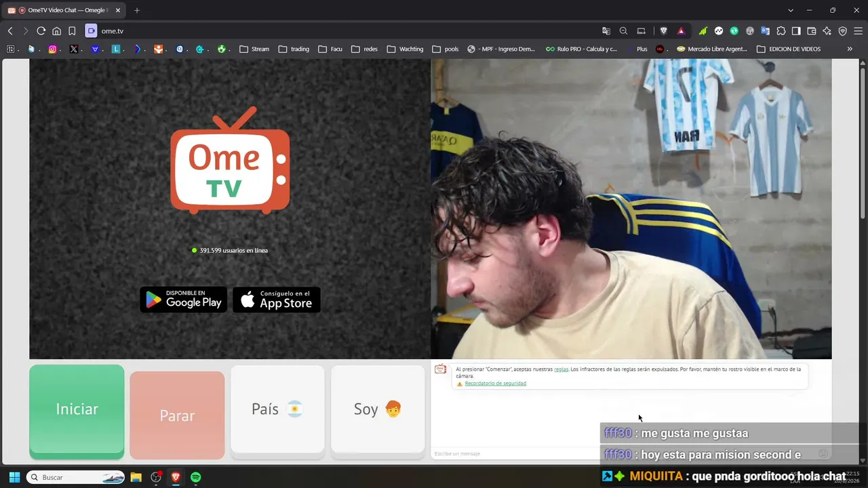Open the pools bookmarks folder
Image resolution: width=868 pixels, height=488 pixels.
pyautogui.click(x=446, y=49)
